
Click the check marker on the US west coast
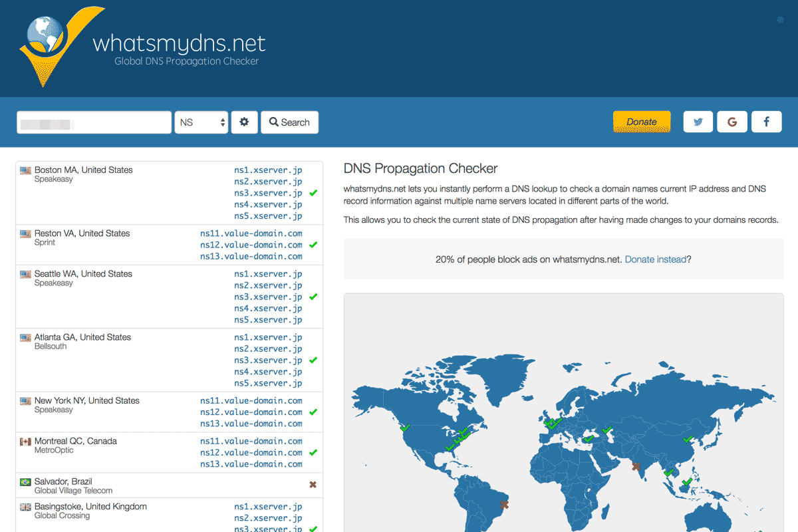tap(405, 427)
